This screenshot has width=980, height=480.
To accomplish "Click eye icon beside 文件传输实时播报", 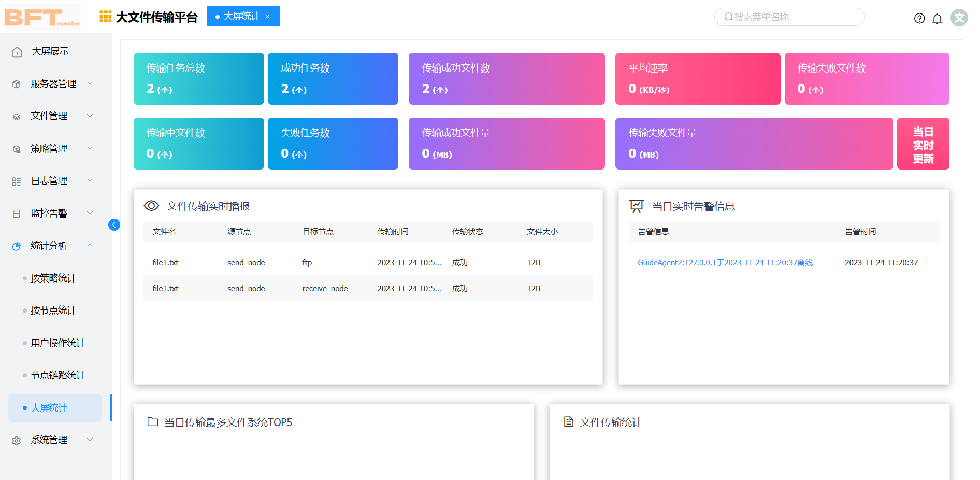I will pos(151,206).
